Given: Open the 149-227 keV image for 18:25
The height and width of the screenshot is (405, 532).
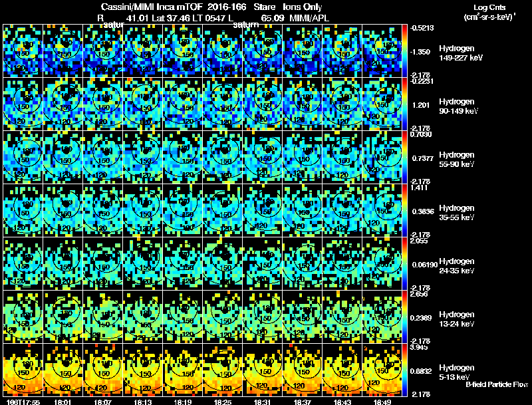Looking at the screenshot, I should 223,51.
